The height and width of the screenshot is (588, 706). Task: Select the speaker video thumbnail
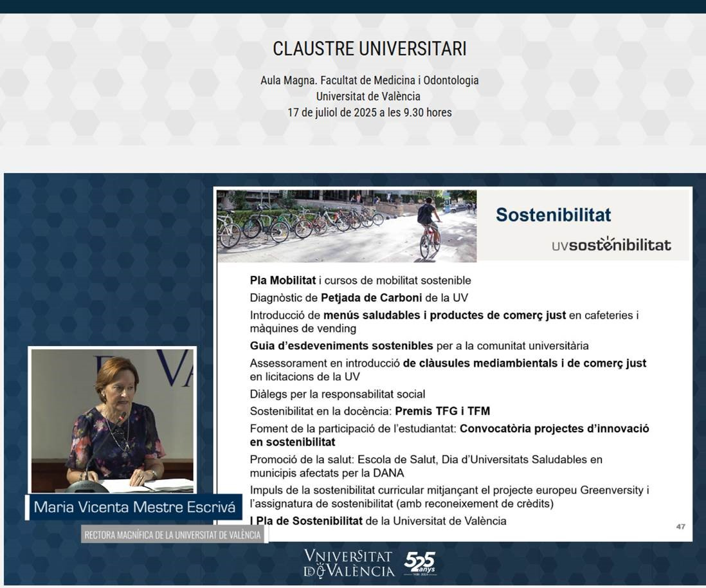point(113,420)
